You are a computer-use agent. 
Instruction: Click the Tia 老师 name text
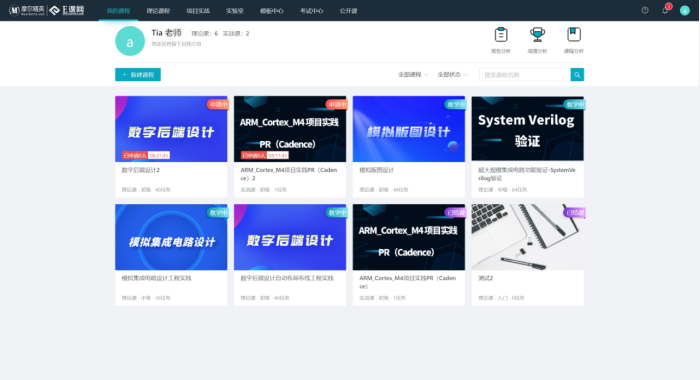(167, 33)
